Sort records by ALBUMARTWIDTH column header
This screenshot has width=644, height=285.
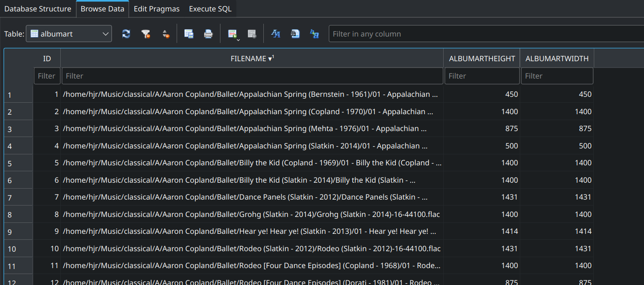pyautogui.click(x=557, y=58)
